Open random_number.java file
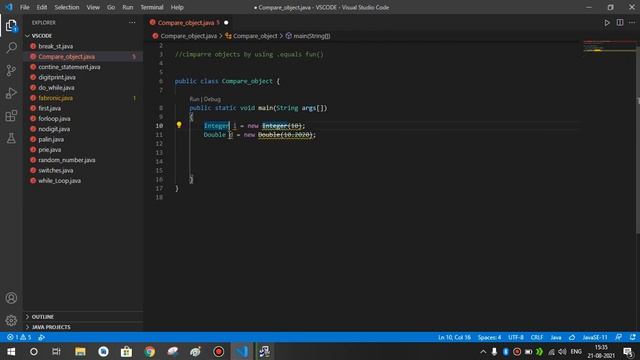Image resolution: width=640 pixels, height=360 pixels. [67, 160]
